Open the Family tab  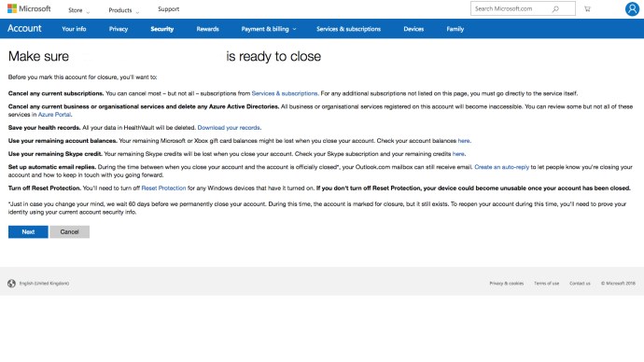click(x=455, y=29)
